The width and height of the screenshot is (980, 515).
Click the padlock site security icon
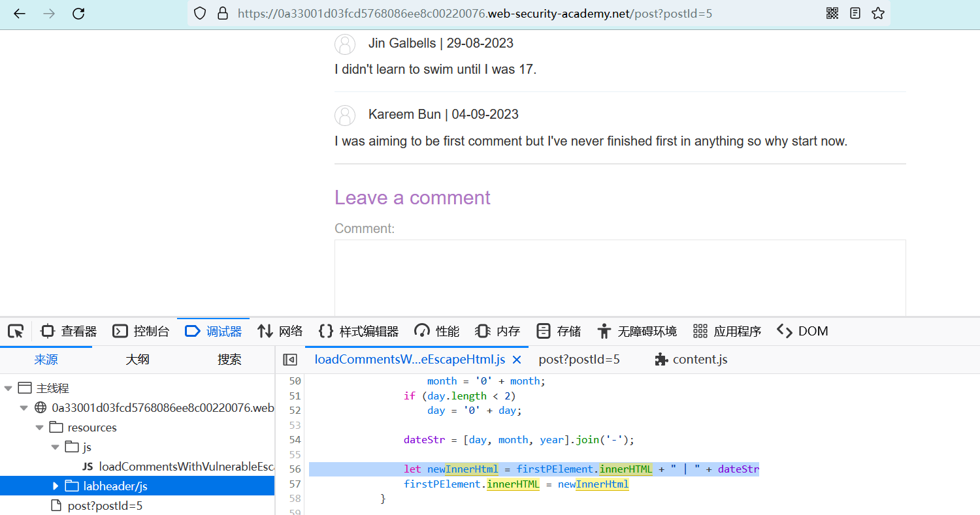(223, 13)
